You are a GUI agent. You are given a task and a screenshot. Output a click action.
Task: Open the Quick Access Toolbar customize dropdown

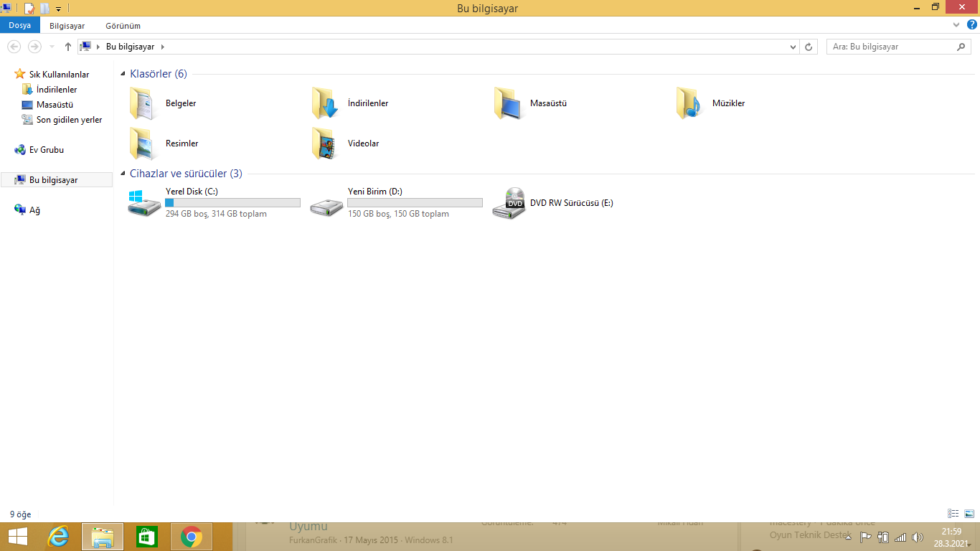[x=58, y=9]
